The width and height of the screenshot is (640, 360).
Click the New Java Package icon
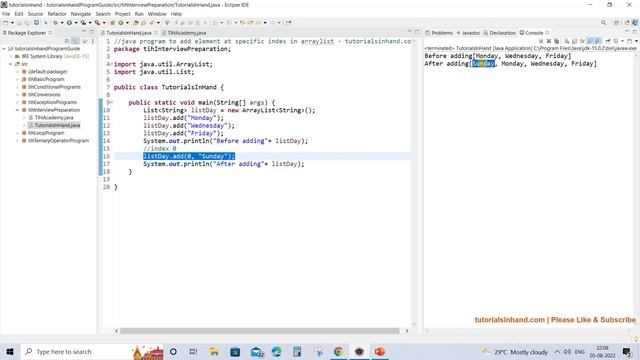[112, 23]
